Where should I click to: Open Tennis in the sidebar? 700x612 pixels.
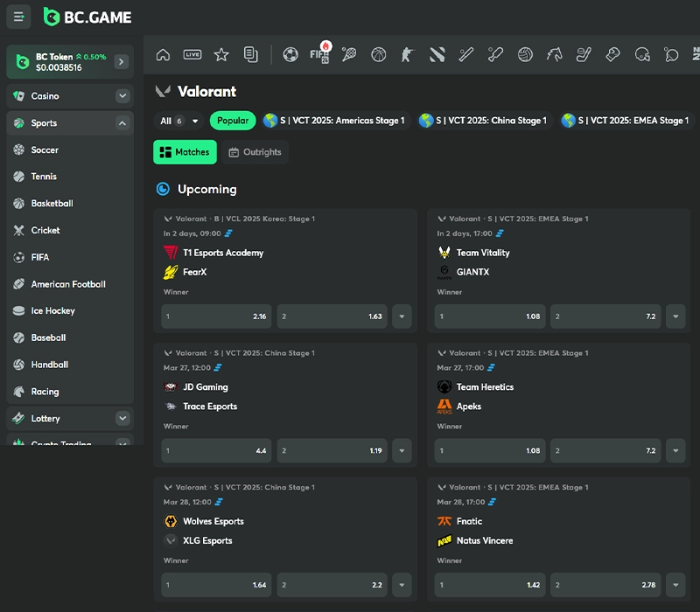pos(70,177)
